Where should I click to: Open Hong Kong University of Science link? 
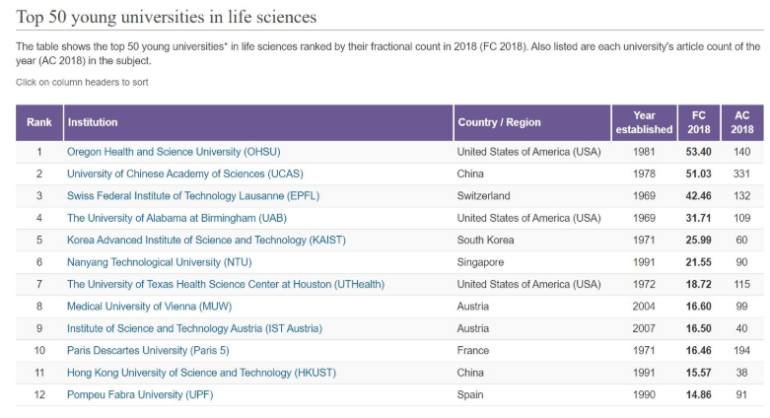tap(201, 373)
